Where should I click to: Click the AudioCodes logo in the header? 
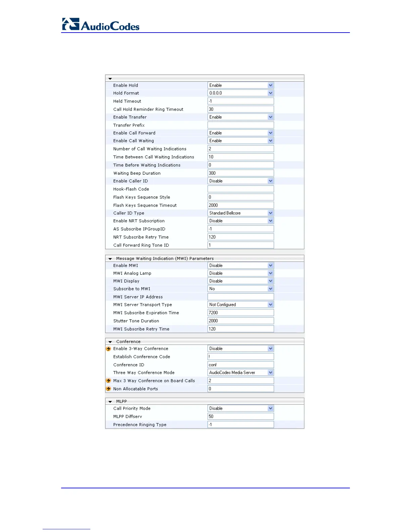101,25
